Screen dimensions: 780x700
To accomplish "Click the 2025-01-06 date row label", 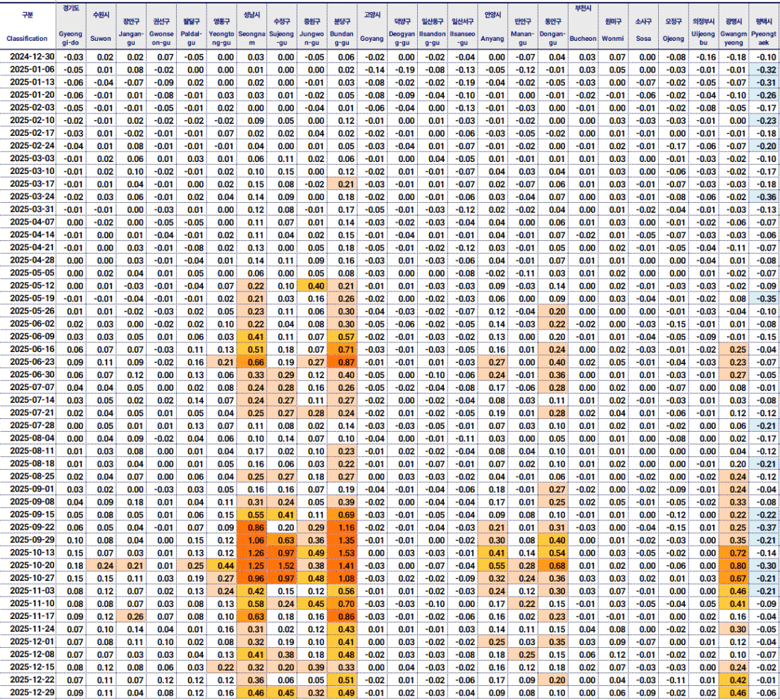I will point(32,69).
